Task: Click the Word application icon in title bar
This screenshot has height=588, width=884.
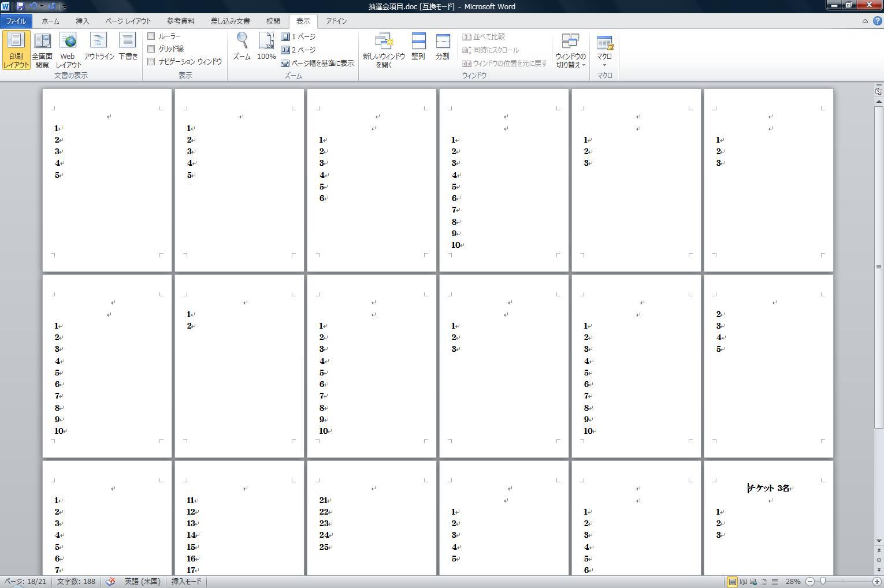Action: [5, 6]
